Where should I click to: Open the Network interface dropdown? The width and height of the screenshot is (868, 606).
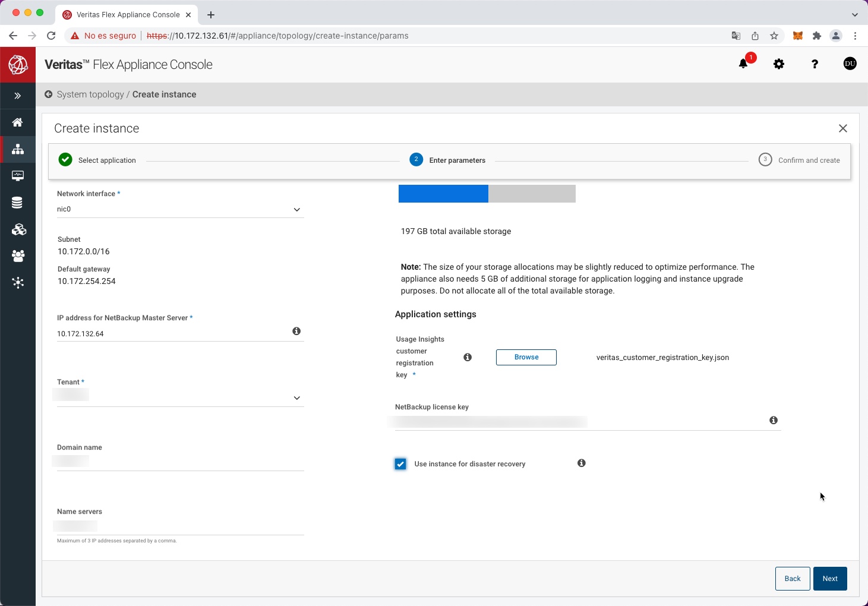(x=180, y=210)
